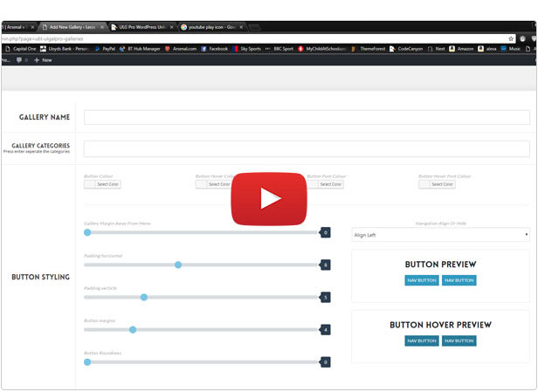Open the BT Hub Manager bookmark

click(140, 49)
